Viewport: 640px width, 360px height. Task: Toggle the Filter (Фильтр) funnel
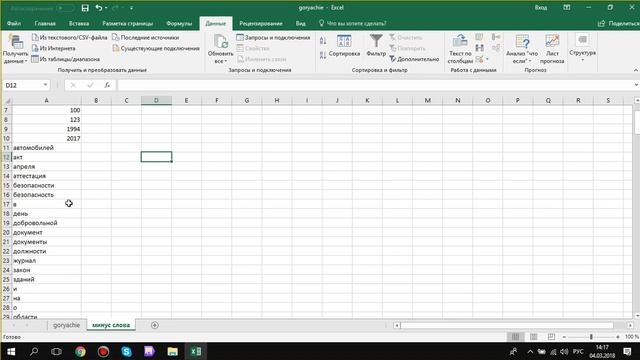(x=376, y=46)
